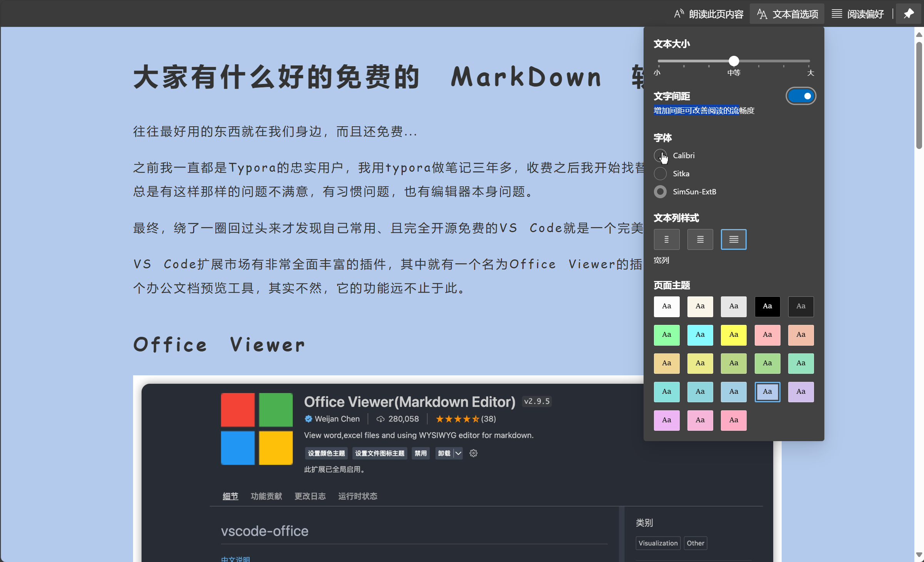Screen dimensions: 924x562
Task: Collapse the Text Preferences (文本首选项) panel
Action: point(787,14)
